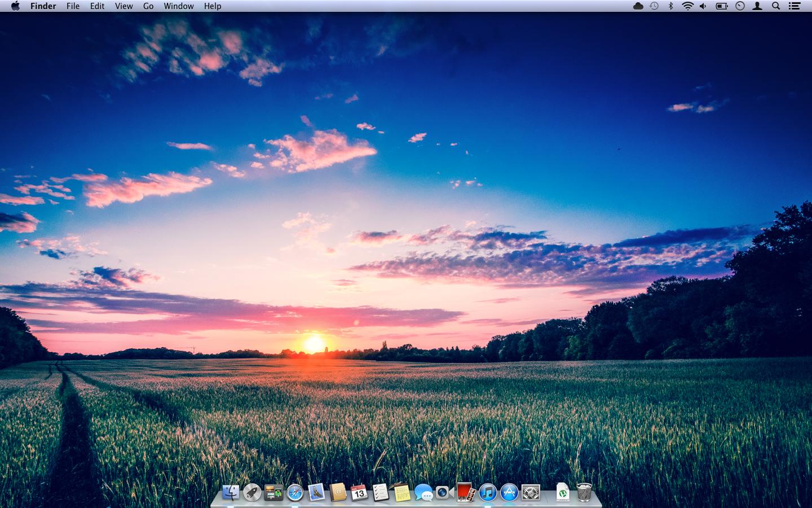Open Calendar icon showing 13

point(359,492)
